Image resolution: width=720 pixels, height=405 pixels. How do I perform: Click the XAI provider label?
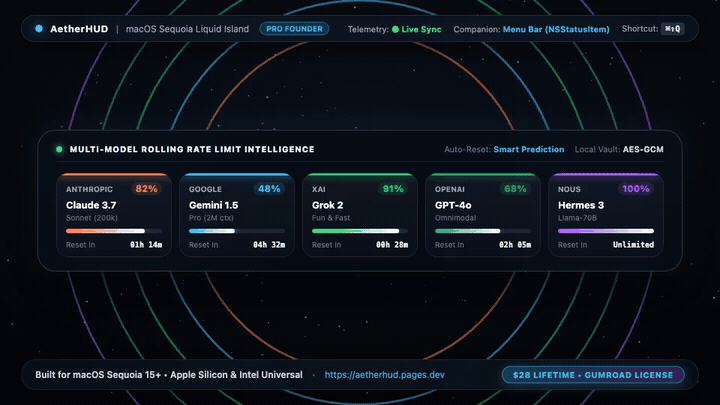click(x=319, y=189)
